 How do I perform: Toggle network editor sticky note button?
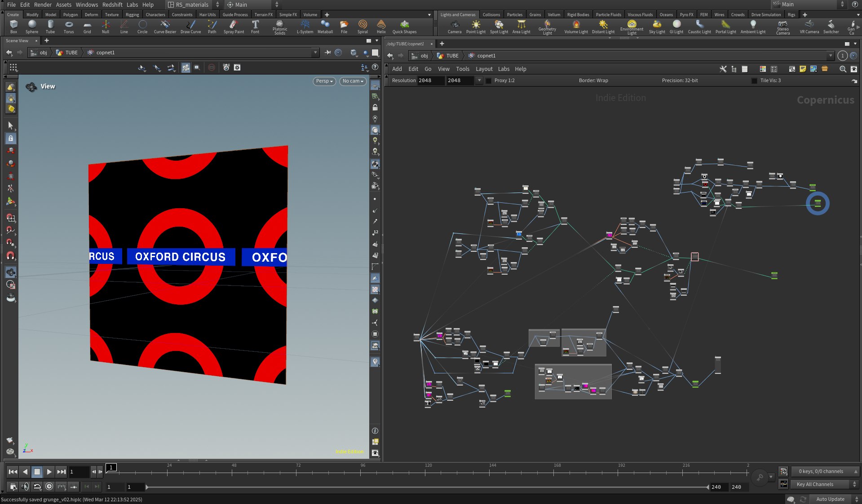point(803,69)
